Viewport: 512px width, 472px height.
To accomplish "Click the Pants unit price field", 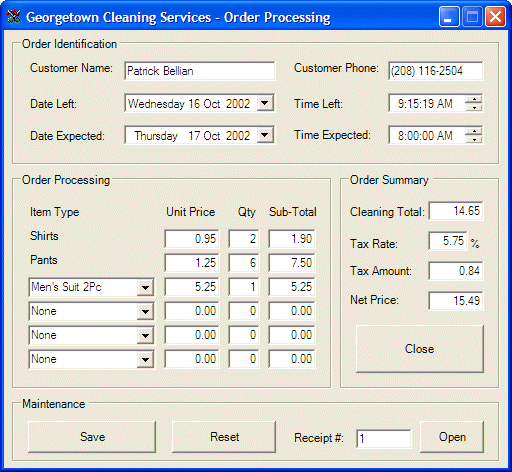I will [x=192, y=263].
